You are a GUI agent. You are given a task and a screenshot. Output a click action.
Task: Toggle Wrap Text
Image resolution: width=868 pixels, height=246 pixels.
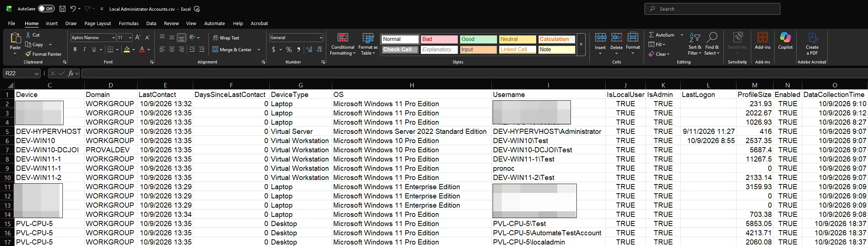point(226,38)
